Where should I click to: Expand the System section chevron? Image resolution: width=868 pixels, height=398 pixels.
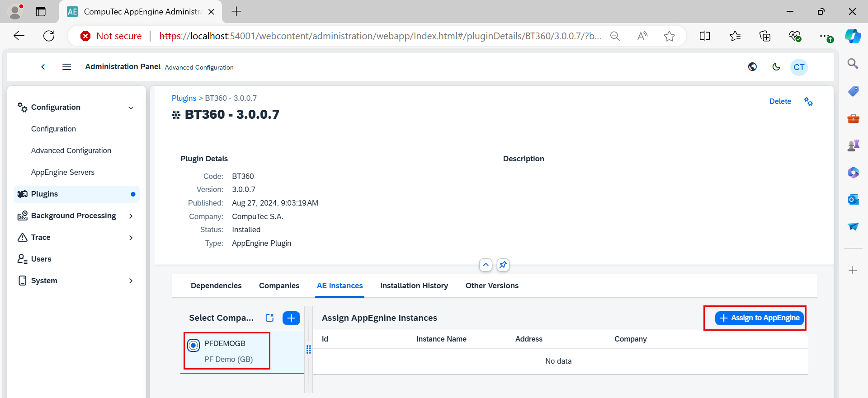point(131,281)
